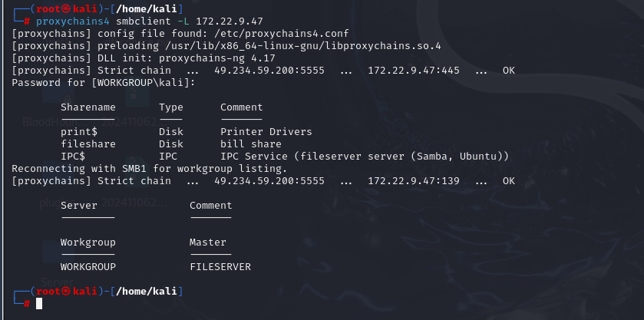Click the skull symbol in the top prompt
This screenshot has width=644, height=320.
click(66, 8)
